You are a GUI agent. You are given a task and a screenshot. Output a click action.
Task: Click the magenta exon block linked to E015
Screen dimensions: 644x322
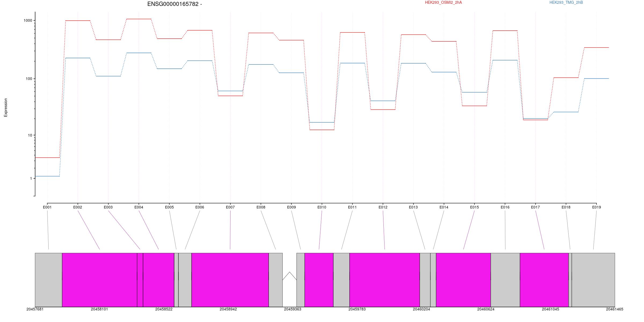tap(463, 280)
